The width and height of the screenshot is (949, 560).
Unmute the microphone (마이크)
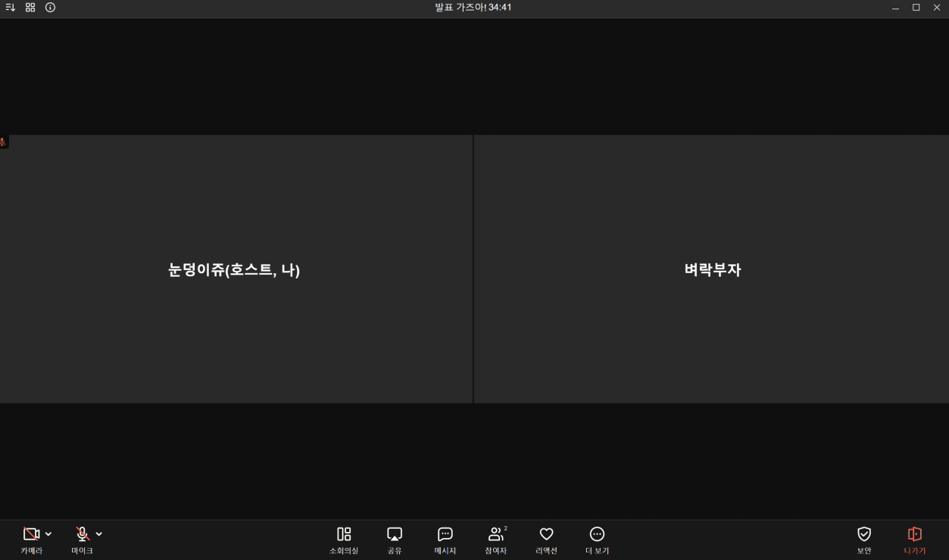(x=82, y=540)
